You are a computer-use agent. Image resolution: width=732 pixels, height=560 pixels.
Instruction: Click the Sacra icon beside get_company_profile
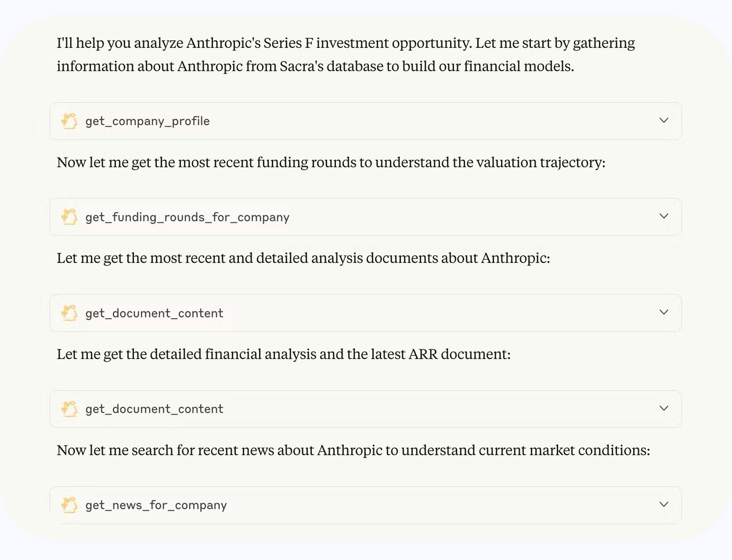click(69, 121)
